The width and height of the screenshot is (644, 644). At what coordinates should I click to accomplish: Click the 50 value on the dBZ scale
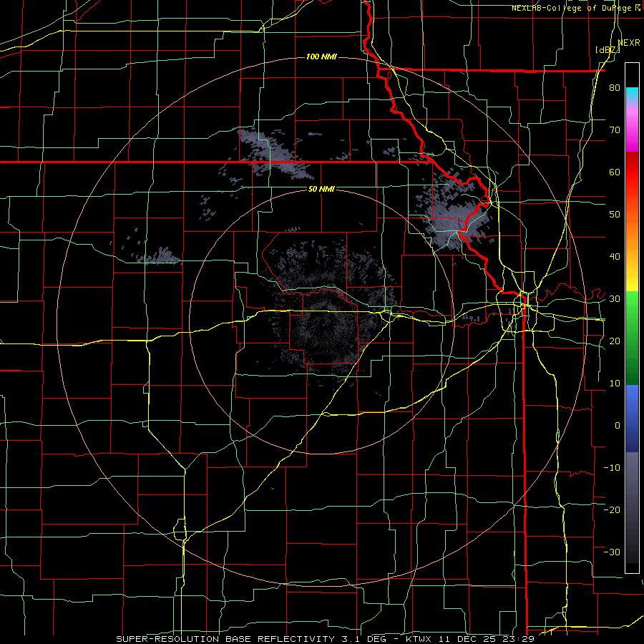coord(615,215)
